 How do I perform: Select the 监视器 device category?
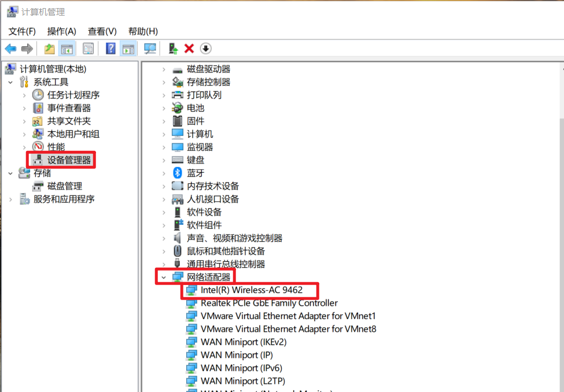[200, 147]
